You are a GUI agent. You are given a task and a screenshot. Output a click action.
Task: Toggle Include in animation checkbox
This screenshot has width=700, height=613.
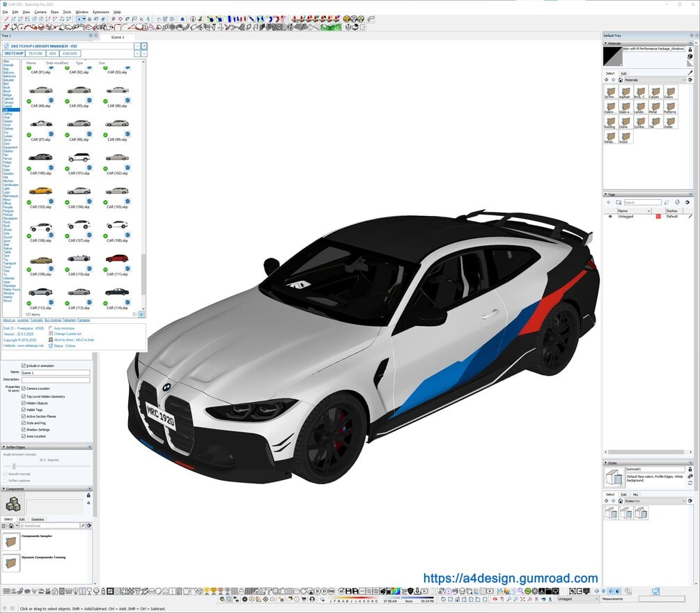point(24,366)
